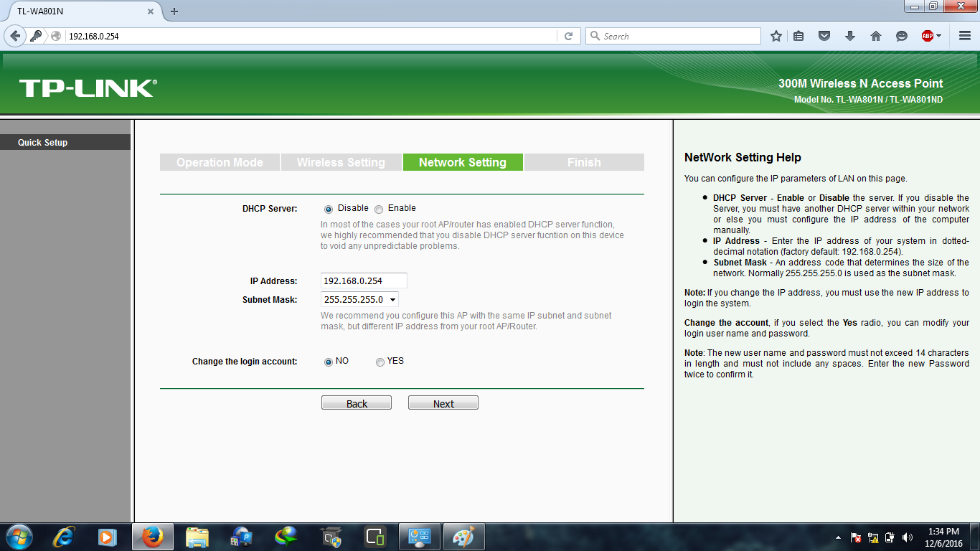Click the browser Home icon
Image resolution: width=980 pixels, height=551 pixels.
click(x=876, y=35)
